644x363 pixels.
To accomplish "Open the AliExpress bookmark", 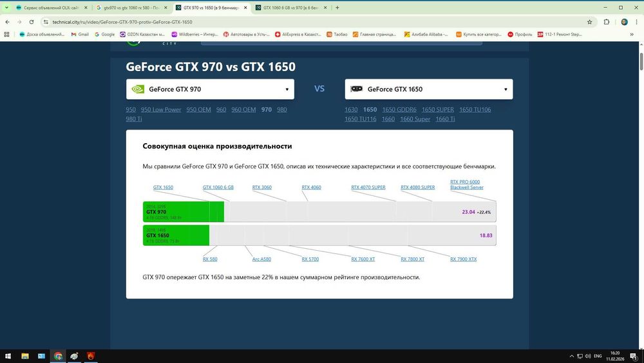I will coord(298,35).
